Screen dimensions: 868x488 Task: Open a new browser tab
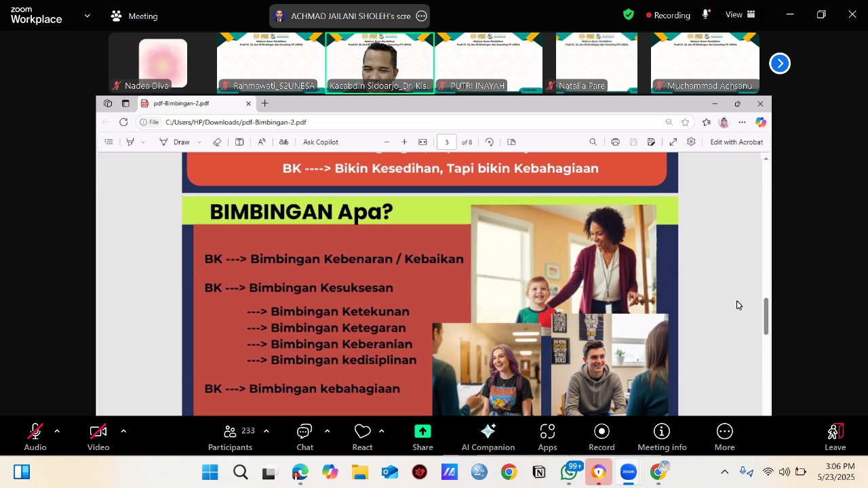[265, 104]
